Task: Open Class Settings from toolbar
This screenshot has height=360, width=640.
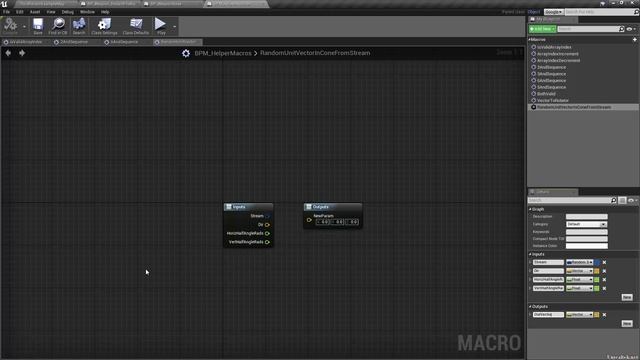Action: pos(104,26)
